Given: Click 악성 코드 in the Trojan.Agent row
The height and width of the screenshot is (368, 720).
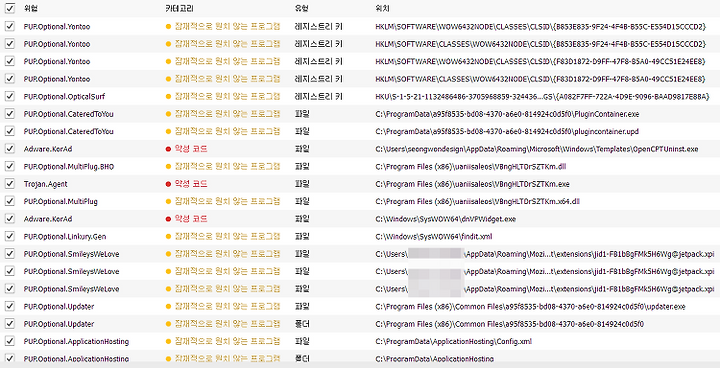Looking at the screenshot, I should point(191,184).
